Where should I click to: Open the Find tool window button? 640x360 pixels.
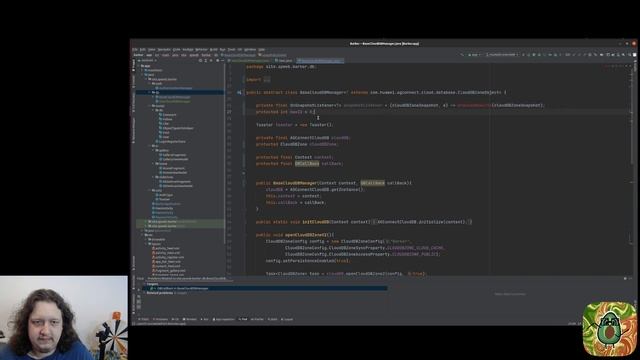243,319
